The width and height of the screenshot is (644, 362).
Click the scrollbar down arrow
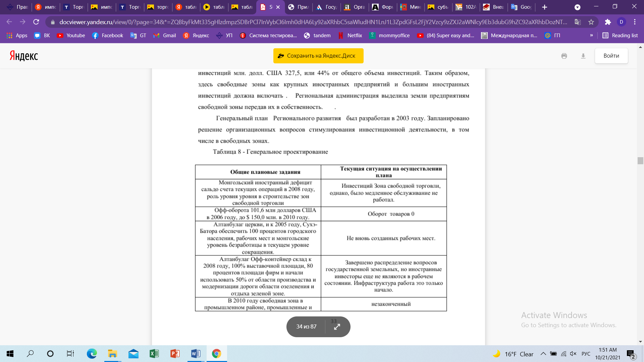[x=640, y=342]
